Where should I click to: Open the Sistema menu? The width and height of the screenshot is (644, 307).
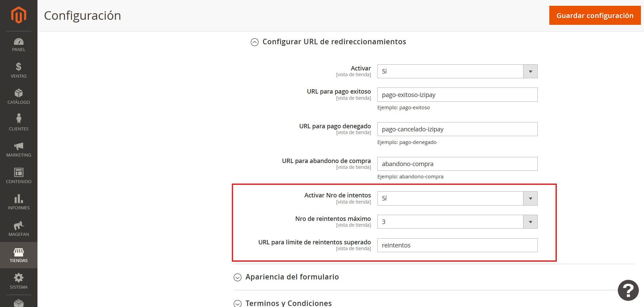point(18,281)
